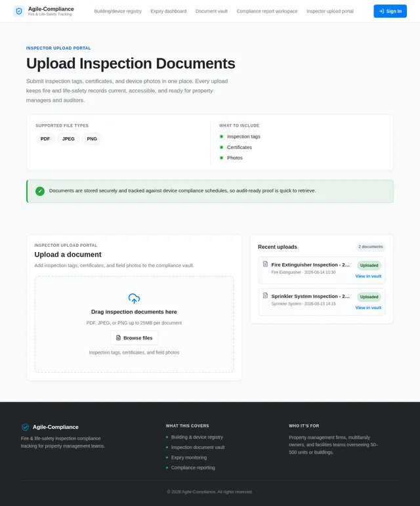Screen dimensions: 420x506
Task: Click the footer Agile-Compliance shield icon
Action: tap(25, 427)
